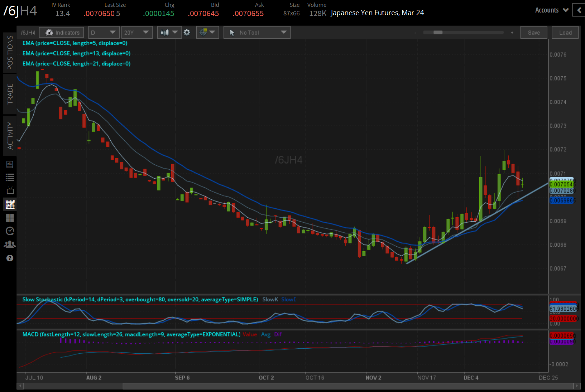Click the clock history icon in sidebar

[x=10, y=231]
